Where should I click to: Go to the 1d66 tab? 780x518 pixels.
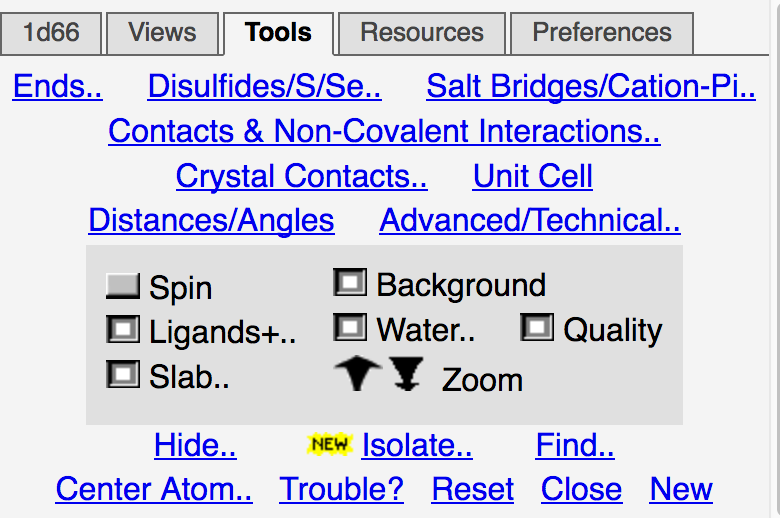point(51,33)
